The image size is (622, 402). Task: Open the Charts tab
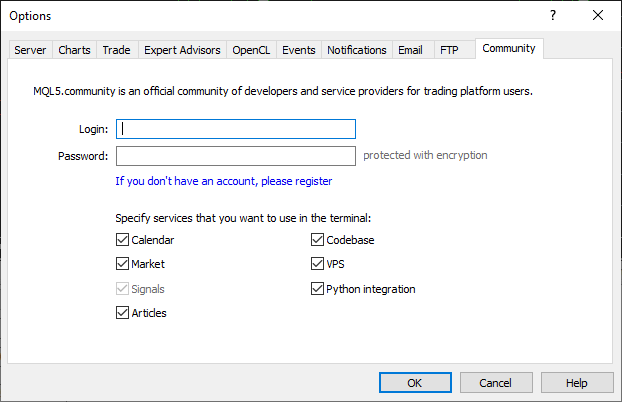coord(74,50)
